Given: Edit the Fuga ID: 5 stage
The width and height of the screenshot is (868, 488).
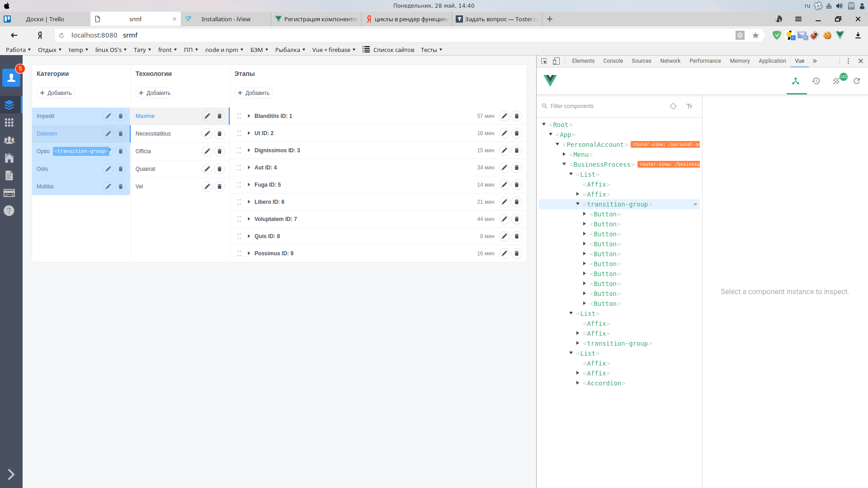Looking at the screenshot, I should coord(505,185).
